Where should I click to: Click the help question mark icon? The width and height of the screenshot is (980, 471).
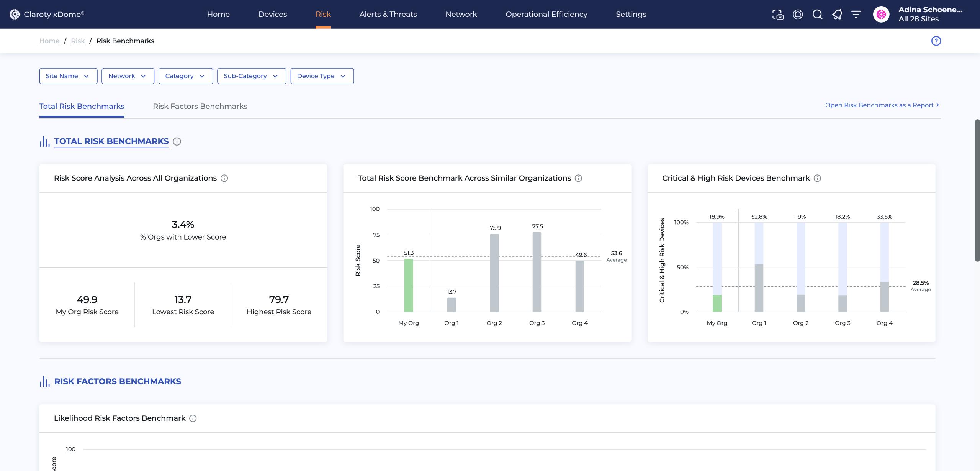click(936, 41)
